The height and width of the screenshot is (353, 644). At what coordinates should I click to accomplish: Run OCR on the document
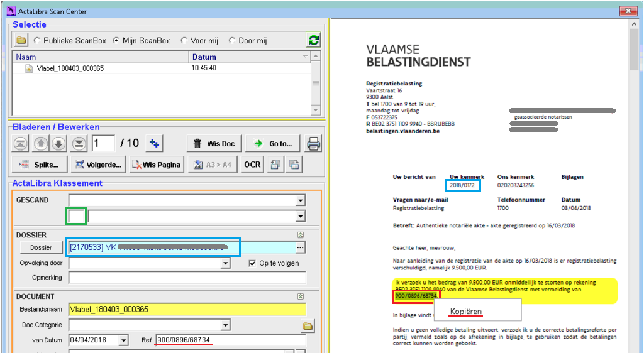252,165
